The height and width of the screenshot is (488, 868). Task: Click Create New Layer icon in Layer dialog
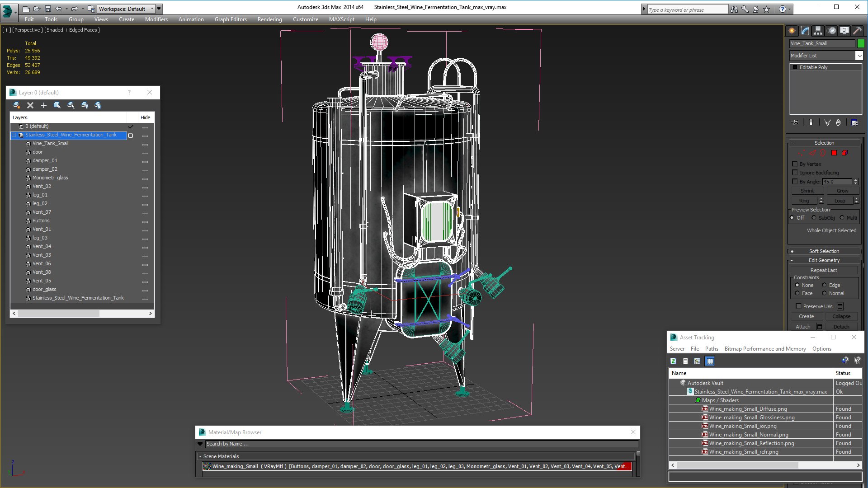(x=17, y=105)
